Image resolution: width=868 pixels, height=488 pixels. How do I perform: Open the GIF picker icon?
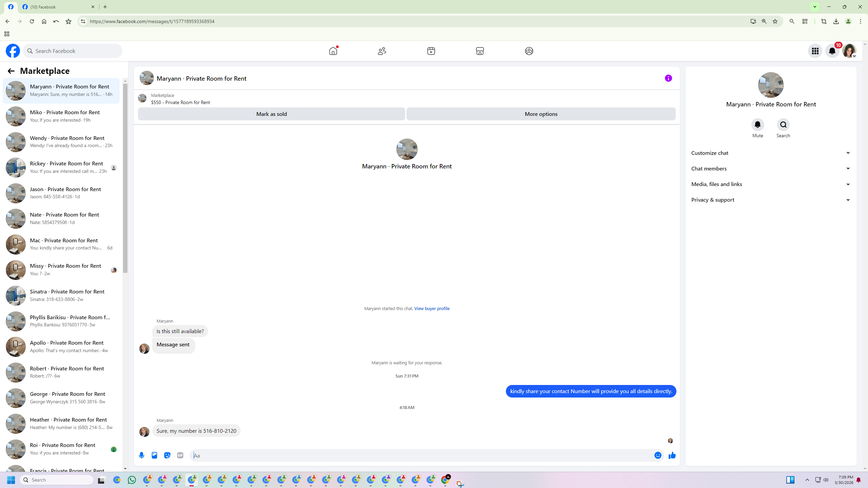pyautogui.click(x=180, y=455)
